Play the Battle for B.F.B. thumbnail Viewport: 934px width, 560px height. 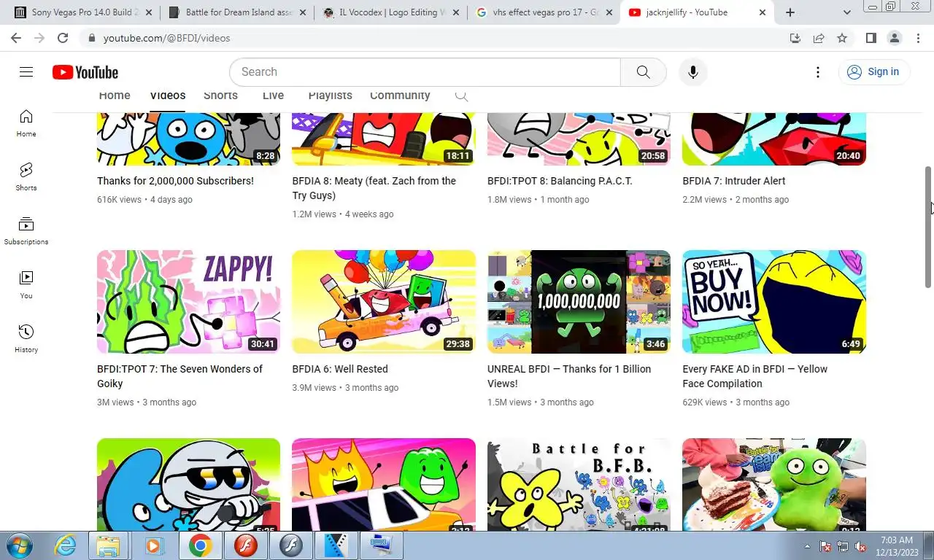click(x=579, y=484)
